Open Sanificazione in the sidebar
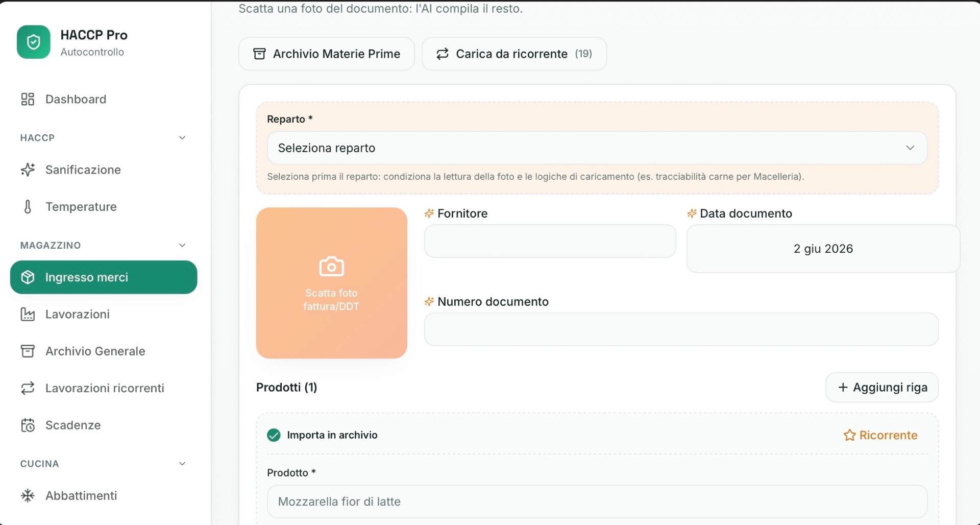The height and width of the screenshot is (525, 980). click(x=104, y=170)
